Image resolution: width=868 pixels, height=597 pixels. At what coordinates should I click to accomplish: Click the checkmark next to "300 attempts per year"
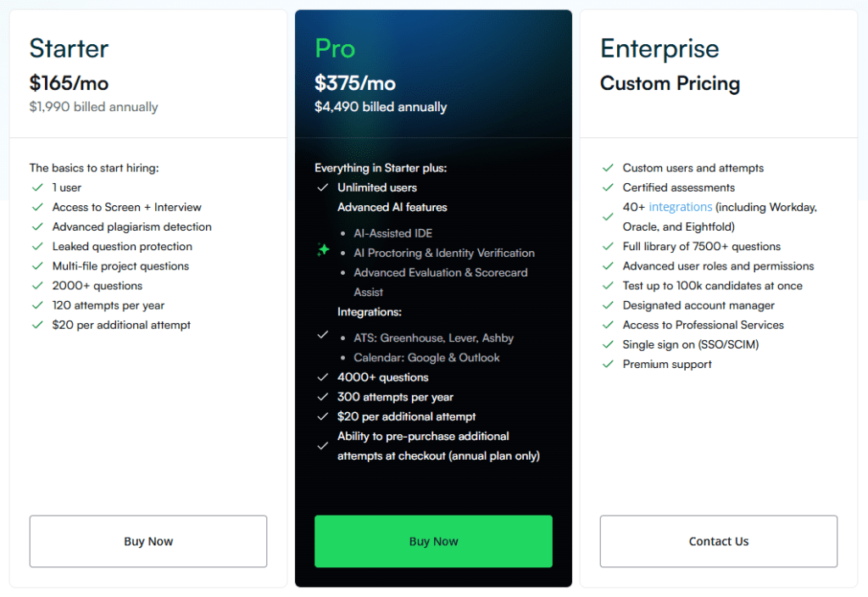[x=323, y=397]
